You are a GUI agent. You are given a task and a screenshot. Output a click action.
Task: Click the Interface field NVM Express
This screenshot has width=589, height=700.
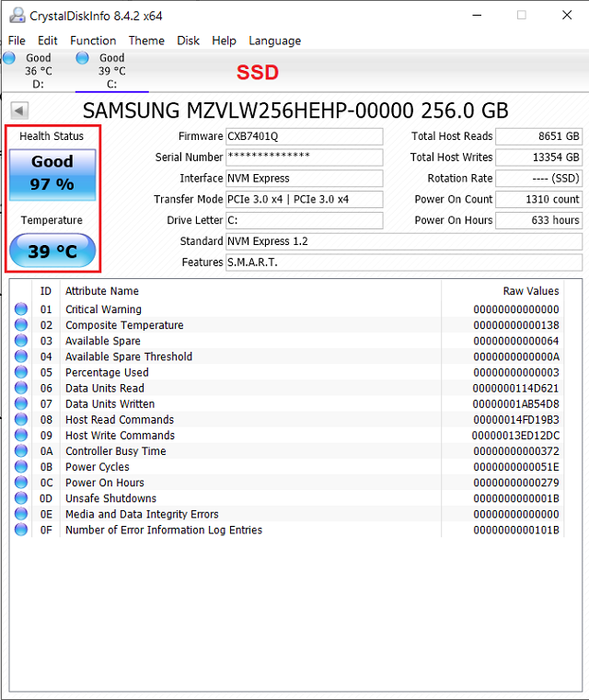[305, 178]
